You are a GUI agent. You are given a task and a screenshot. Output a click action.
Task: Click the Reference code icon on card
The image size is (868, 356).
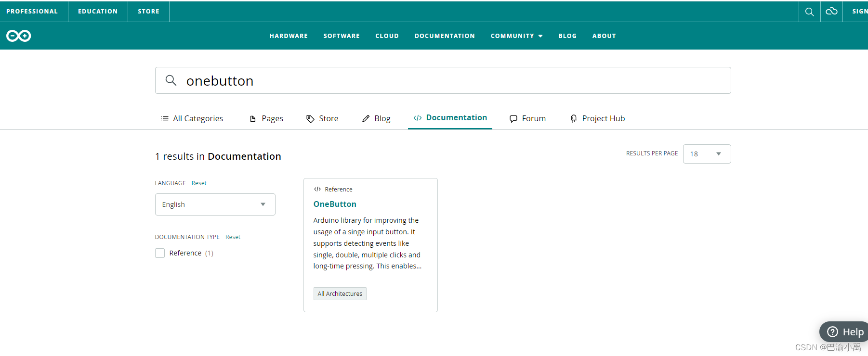[x=317, y=189]
